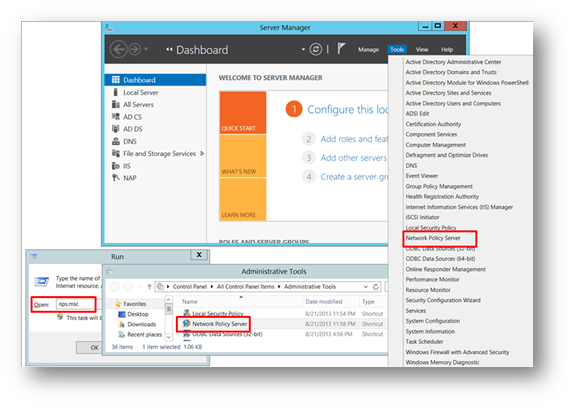Open the View menu

422,50
